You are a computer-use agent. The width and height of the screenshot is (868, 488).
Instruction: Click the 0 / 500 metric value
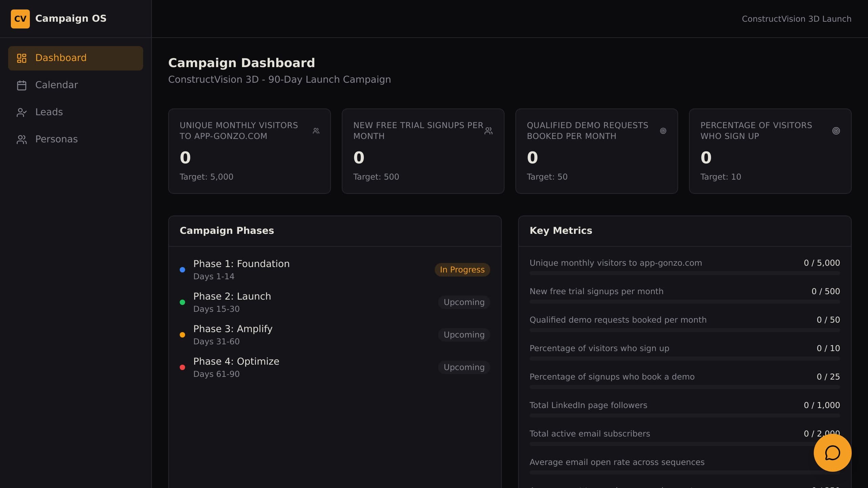coord(826,291)
